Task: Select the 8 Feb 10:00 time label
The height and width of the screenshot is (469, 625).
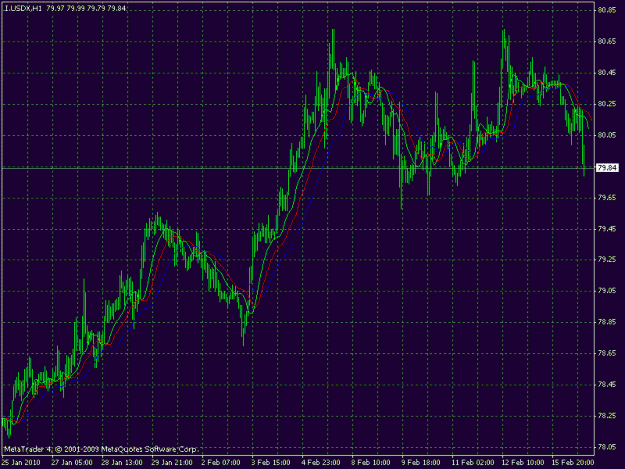Action: pyautogui.click(x=371, y=463)
